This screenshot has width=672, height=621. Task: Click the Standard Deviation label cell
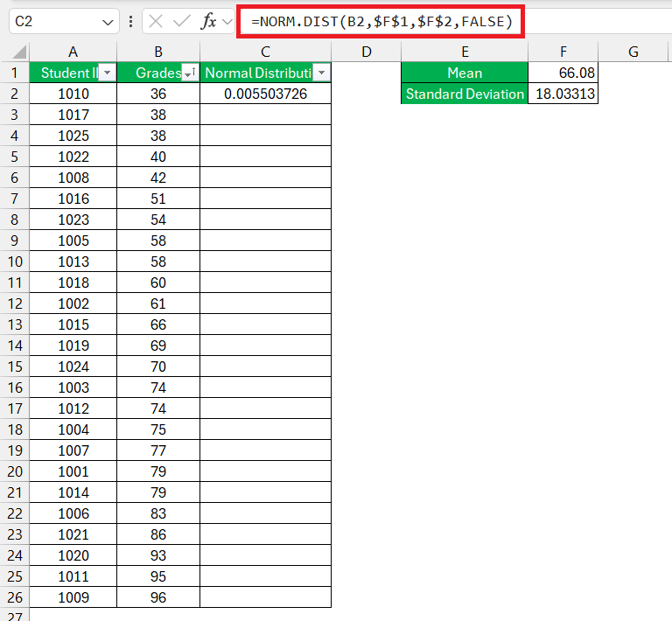point(465,94)
